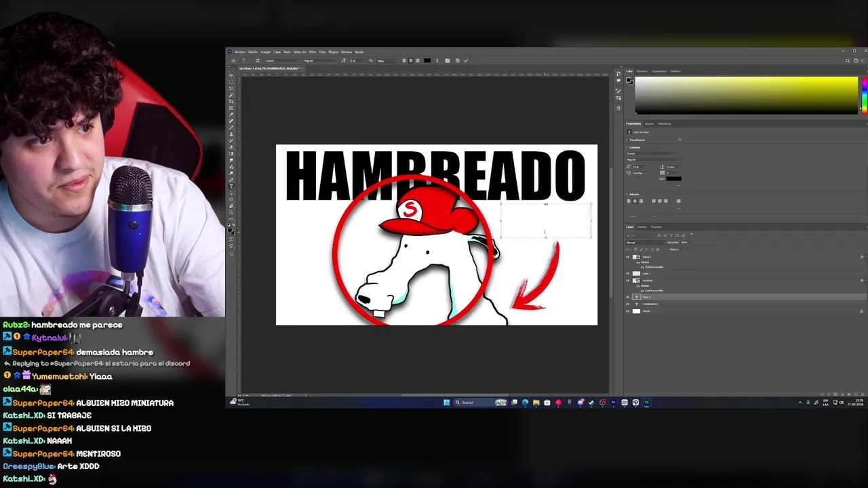
Task: Click the Sin título document tab
Action: (x=269, y=68)
